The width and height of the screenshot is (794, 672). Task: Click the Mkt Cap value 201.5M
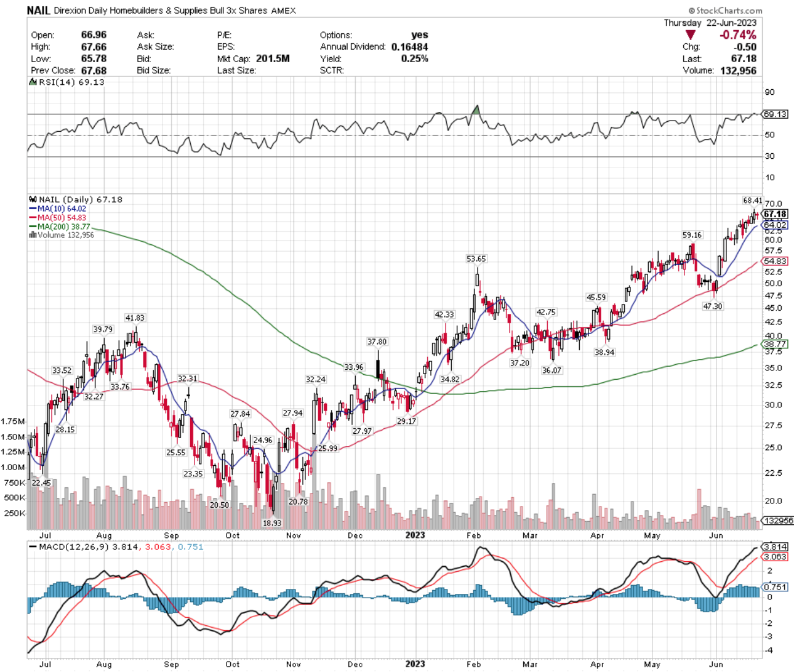point(273,58)
